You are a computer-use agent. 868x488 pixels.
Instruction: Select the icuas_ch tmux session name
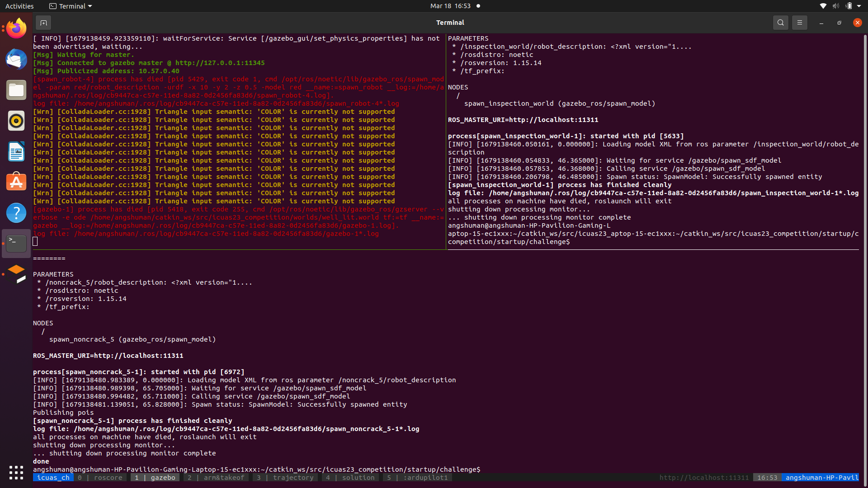pos(53,477)
